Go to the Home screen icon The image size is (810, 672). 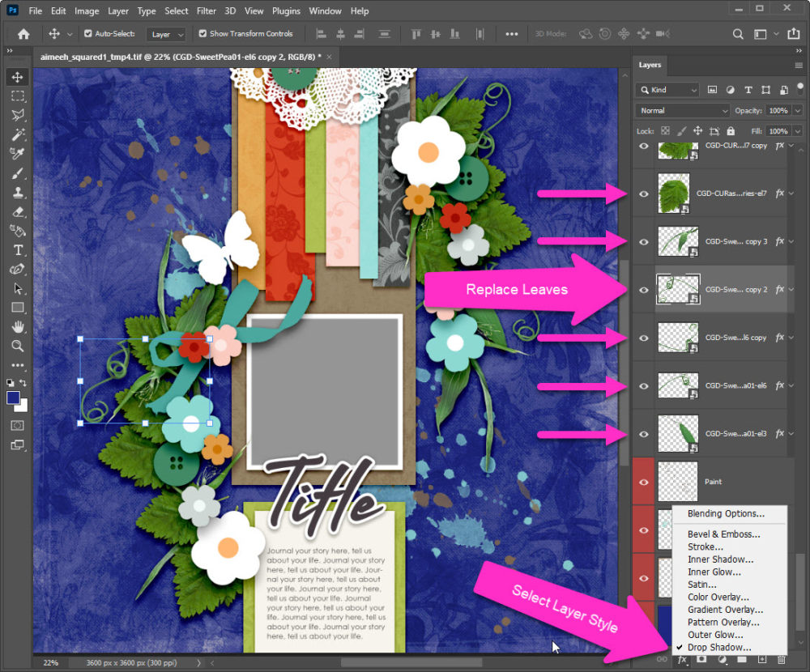tap(23, 34)
